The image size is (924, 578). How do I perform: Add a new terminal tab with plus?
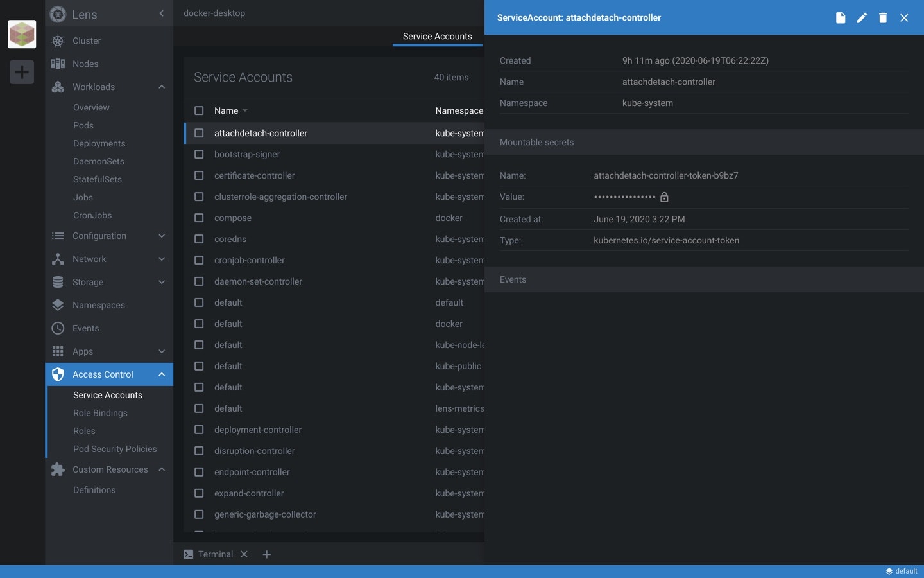tap(267, 554)
